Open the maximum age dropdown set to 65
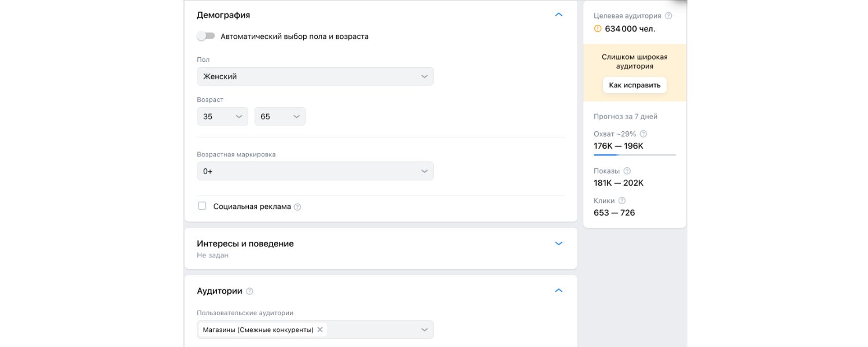 [x=280, y=116]
